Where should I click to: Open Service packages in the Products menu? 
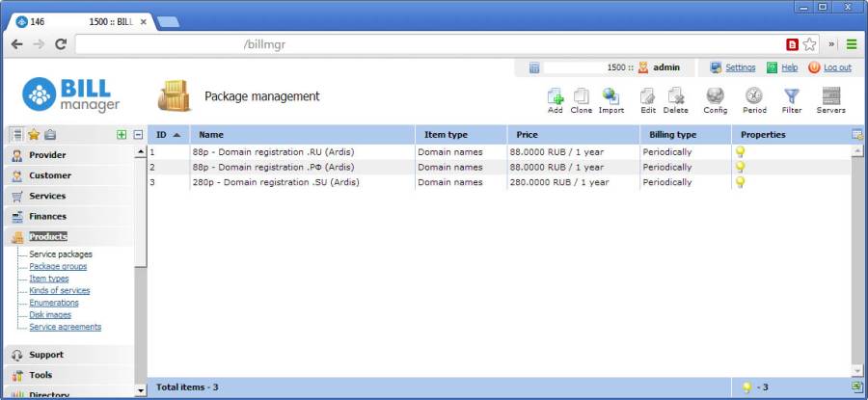tap(61, 254)
